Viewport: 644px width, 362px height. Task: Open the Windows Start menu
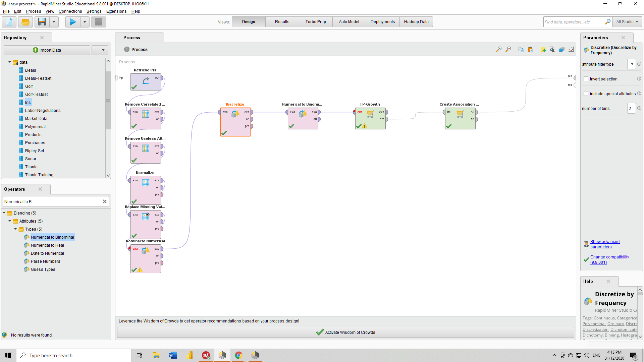[8, 355]
